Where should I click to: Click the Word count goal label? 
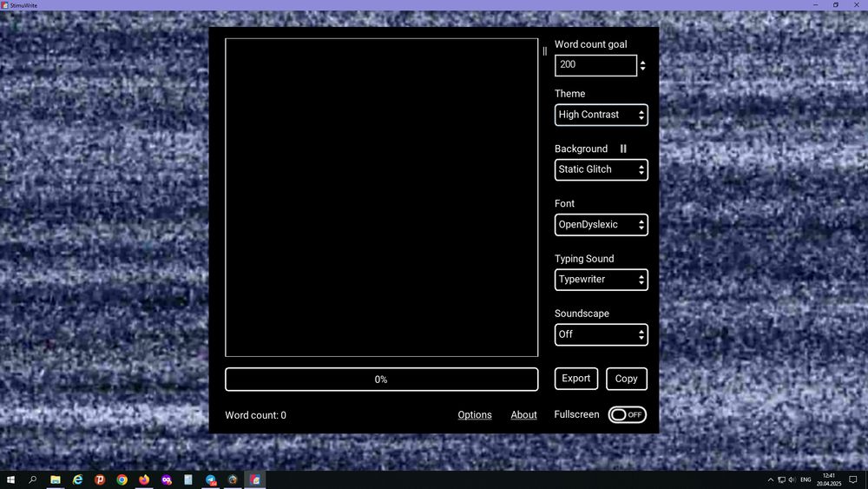point(590,44)
